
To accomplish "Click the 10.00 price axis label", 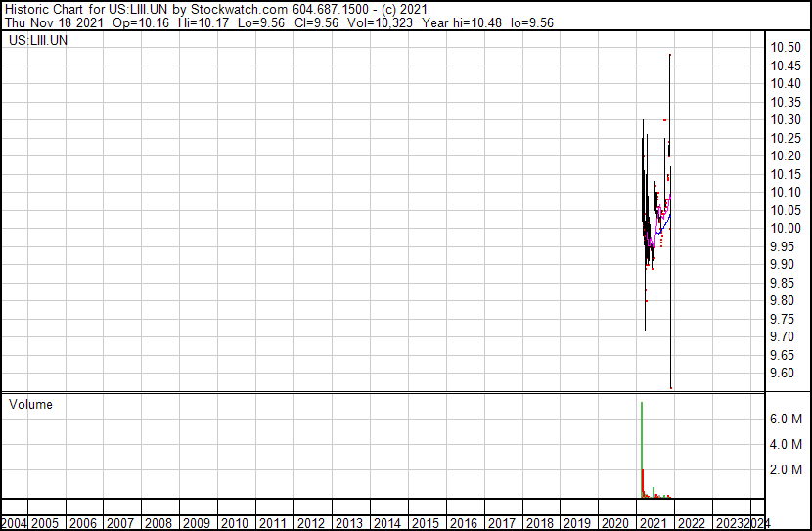I will pos(786,228).
